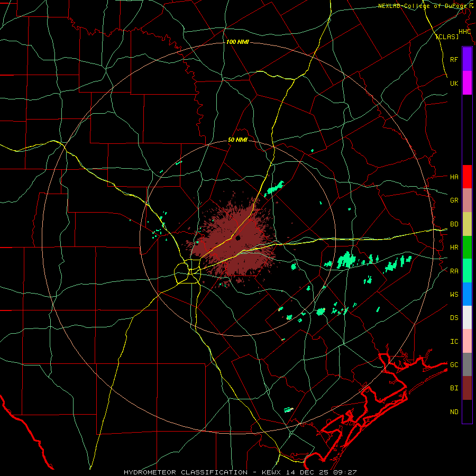476x476 pixels.
Task: Click the UK legend label
Action: (454, 83)
